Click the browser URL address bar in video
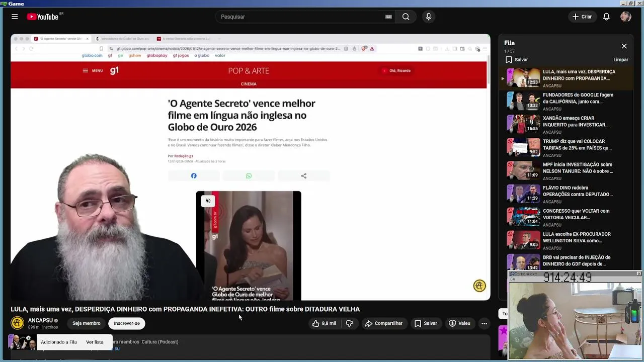Image resolution: width=644 pixels, height=362 pixels. point(227,49)
